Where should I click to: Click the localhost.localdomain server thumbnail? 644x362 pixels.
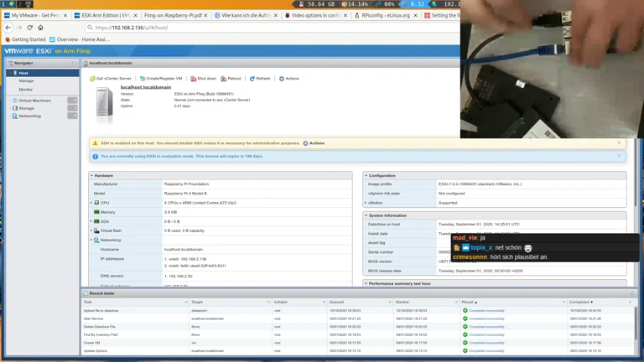tap(104, 103)
